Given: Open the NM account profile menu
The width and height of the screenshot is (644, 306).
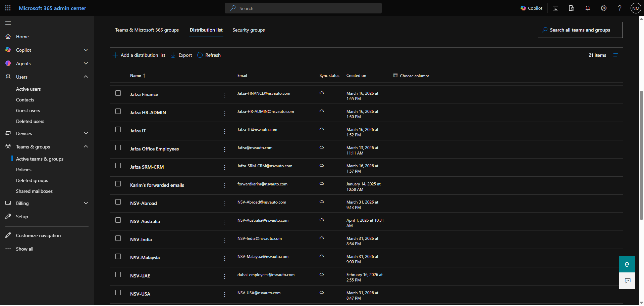Looking at the screenshot, I should (x=636, y=8).
